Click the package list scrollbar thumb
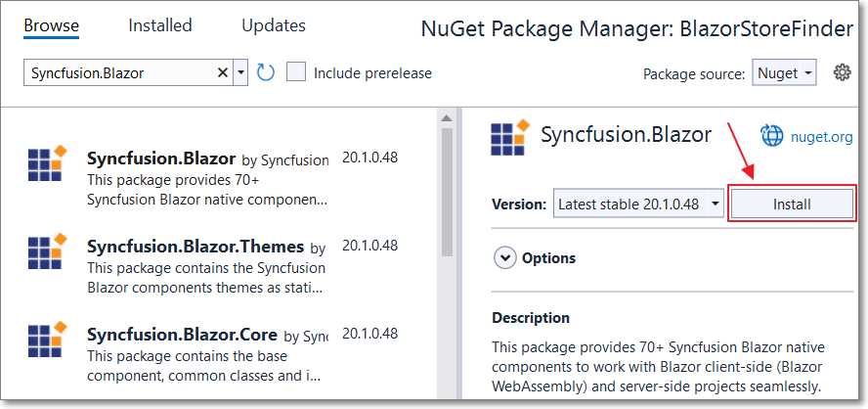Image resolution: width=868 pixels, height=409 pixels. pyautogui.click(x=447, y=192)
